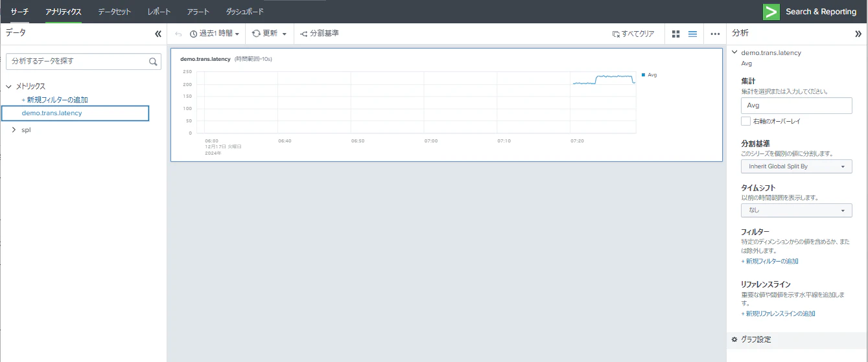Open the Search & Reporting app logo

click(771, 12)
